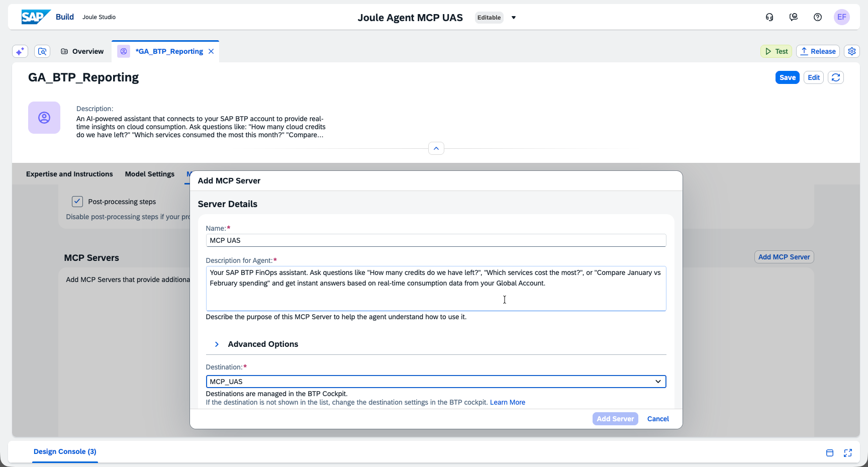The height and width of the screenshot is (467, 868).
Task: Open project settings gear icon
Action: point(852,51)
